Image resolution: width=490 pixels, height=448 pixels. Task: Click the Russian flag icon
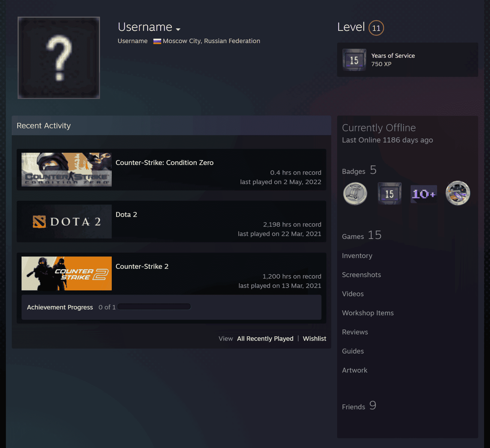click(157, 41)
